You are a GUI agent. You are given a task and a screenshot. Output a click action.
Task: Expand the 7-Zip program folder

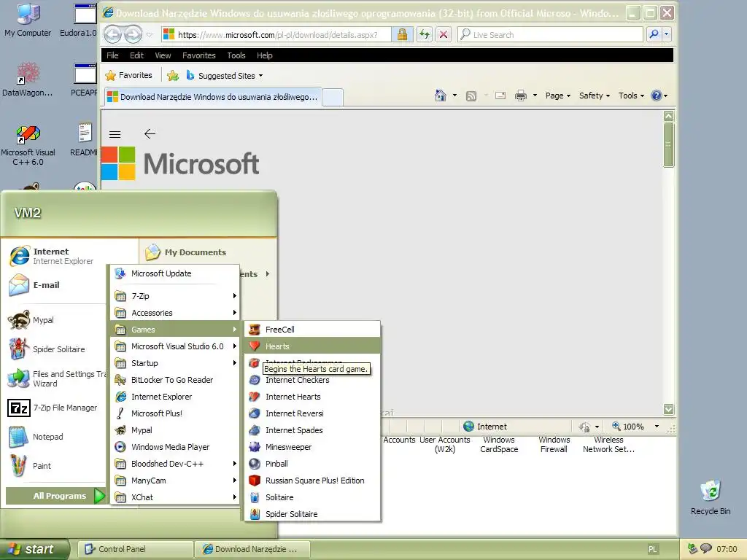click(175, 296)
